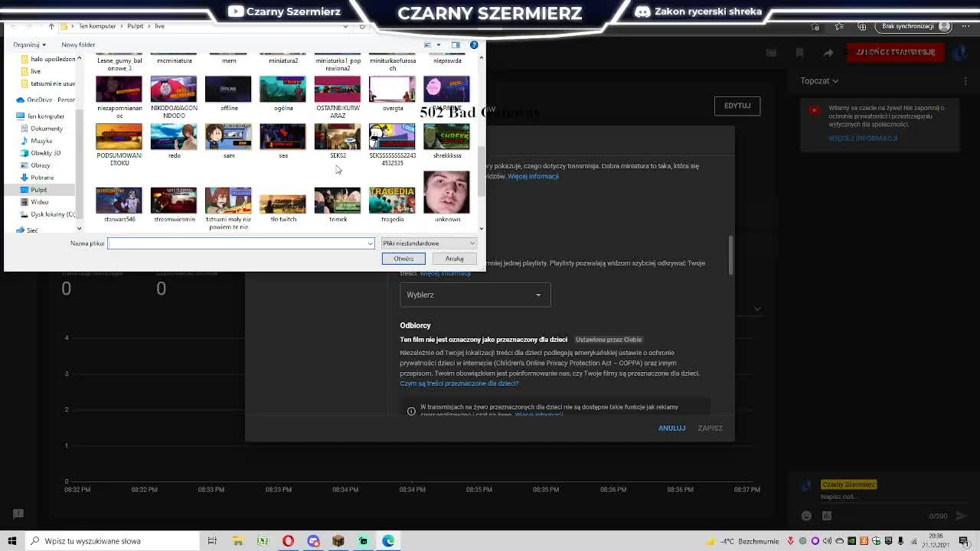Open Microsoft Edge from the taskbar
Image resolution: width=980 pixels, height=551 pixels.
(388, 541)
